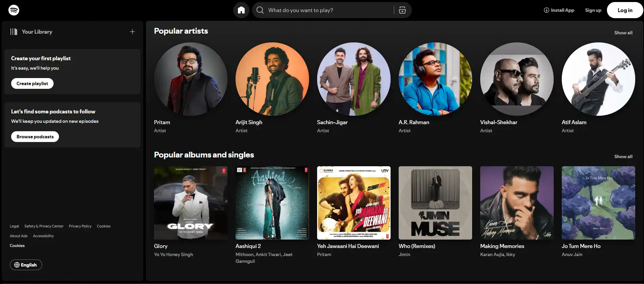Open Popular albums and singles heading
The image size is (644, 284).
(x=204, y=155)
